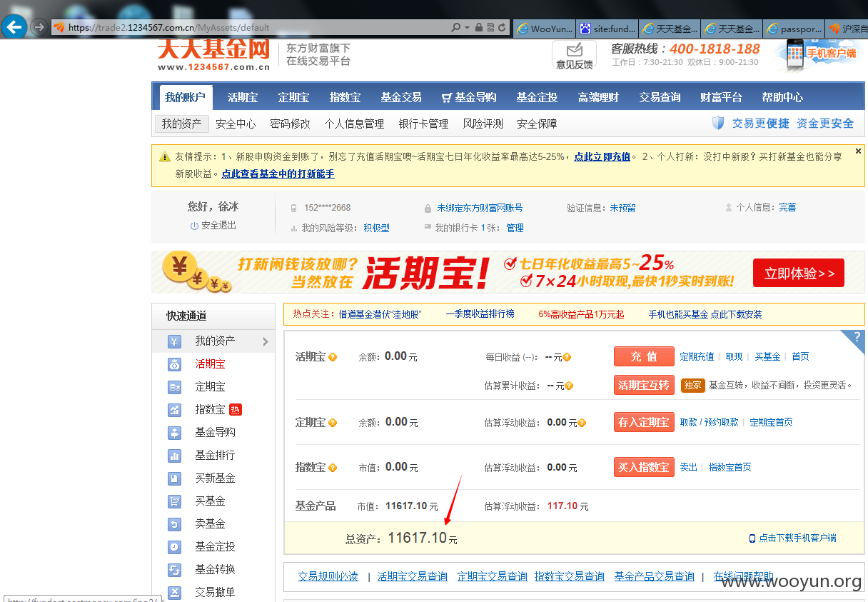
Task: Click the 活期宝互转 button
Action: pos(644,385)
